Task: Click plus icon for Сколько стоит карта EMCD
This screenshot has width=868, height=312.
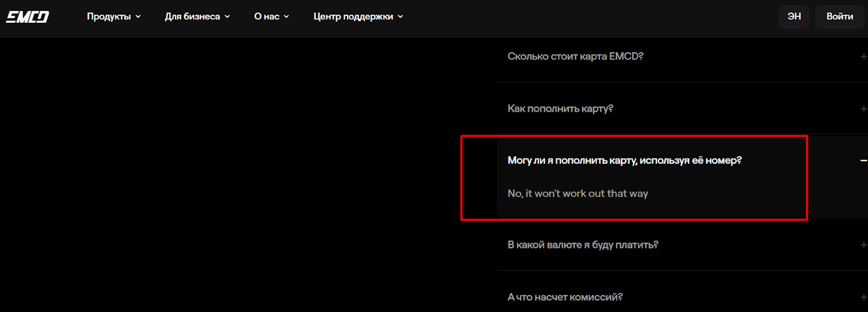Action: point(863,56)
